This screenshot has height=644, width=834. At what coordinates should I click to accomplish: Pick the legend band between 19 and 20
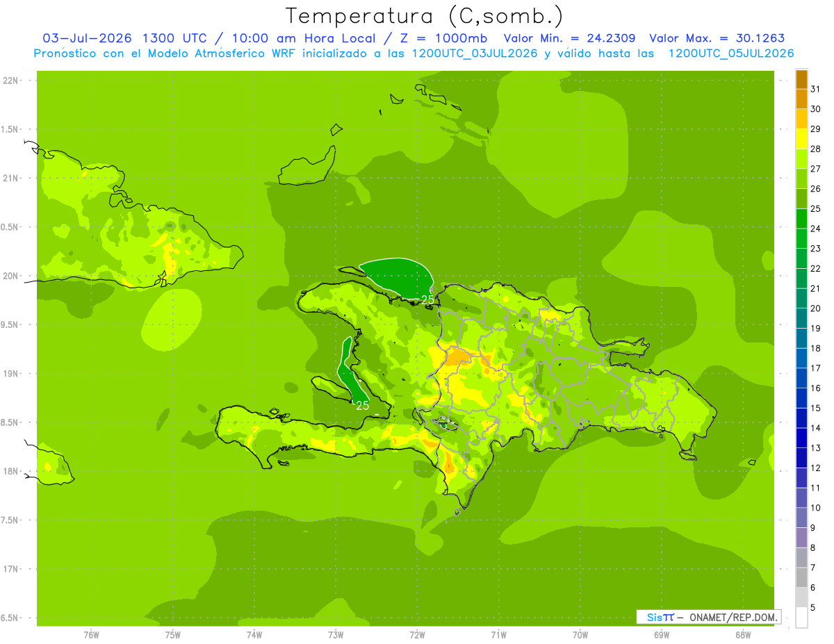pyautogui.click(x=801, y=318)
